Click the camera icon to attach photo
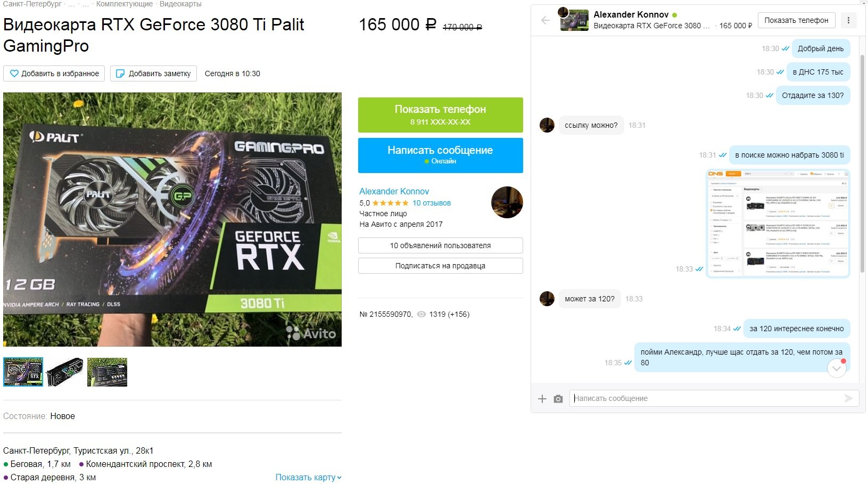Image resolution: width=868 pixels, height=484 pixels. coord(558,399)
